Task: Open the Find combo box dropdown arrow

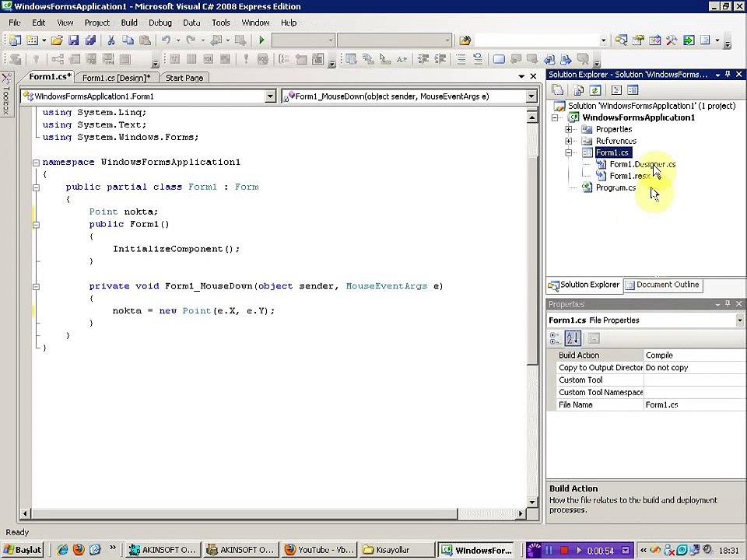Action: [x=603, y=40]
